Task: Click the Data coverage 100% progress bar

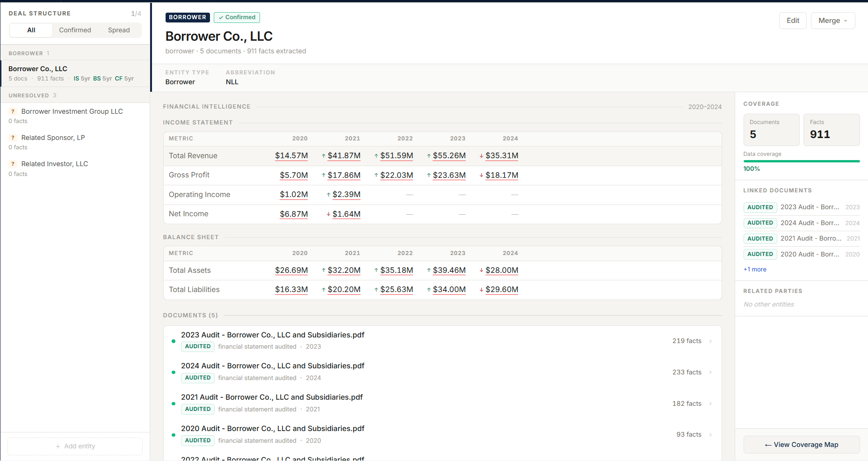Action: (802, 161)
